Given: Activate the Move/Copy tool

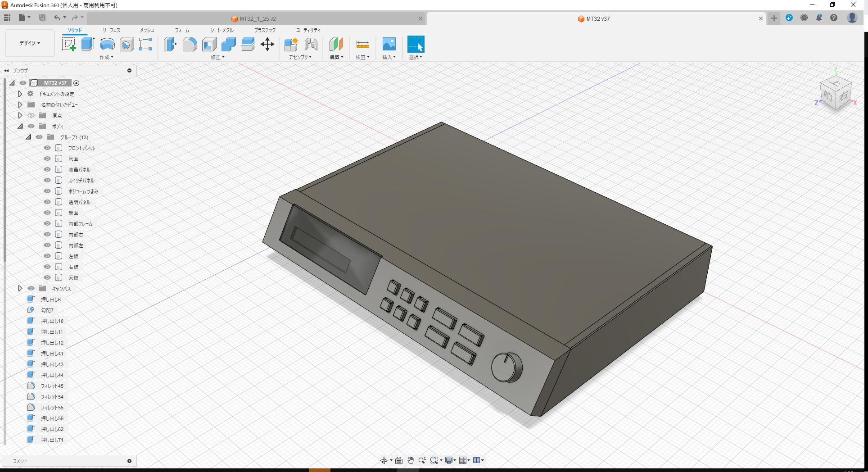Looking at the screenshot, I should (x=267, y=44).
